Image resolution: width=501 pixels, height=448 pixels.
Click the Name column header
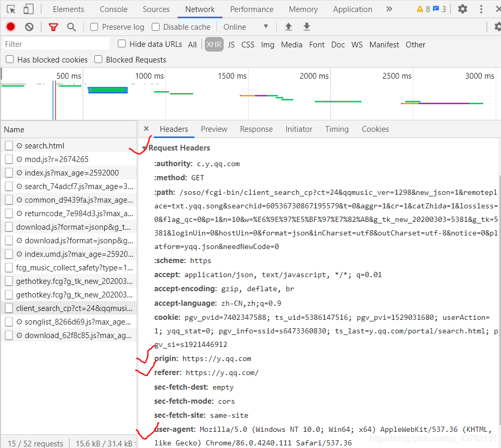[69, 129]
